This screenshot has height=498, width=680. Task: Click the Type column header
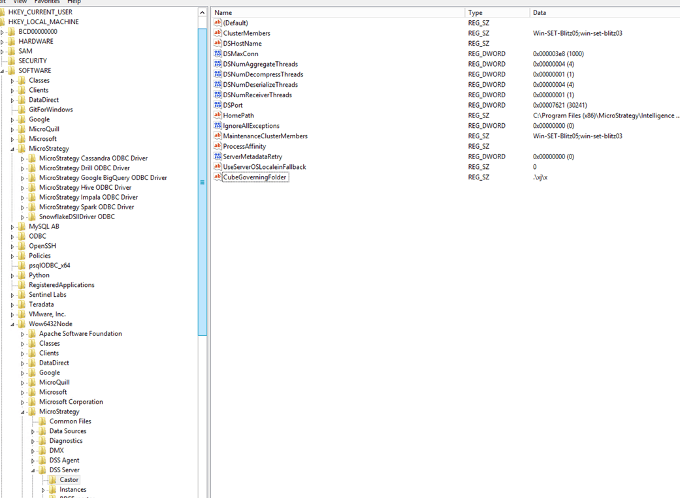coord(476,12)
